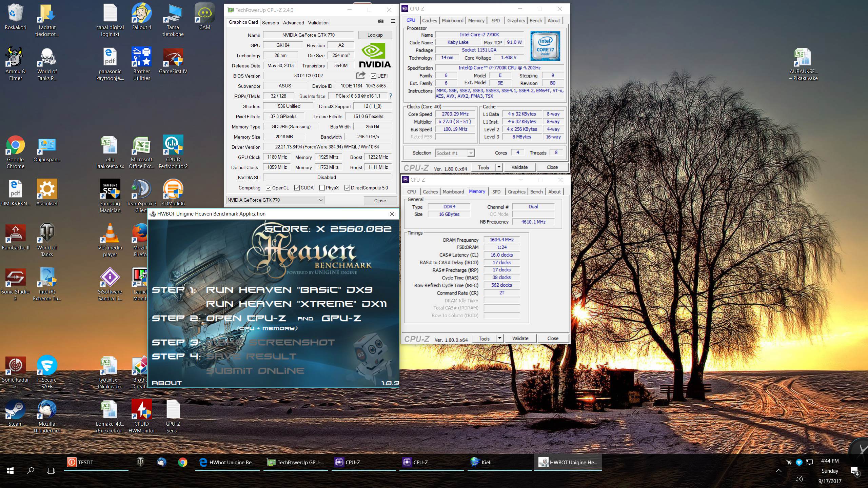Click the taskbar search magnifier icon
868x488 pixels.
click(x=31, y=470)
